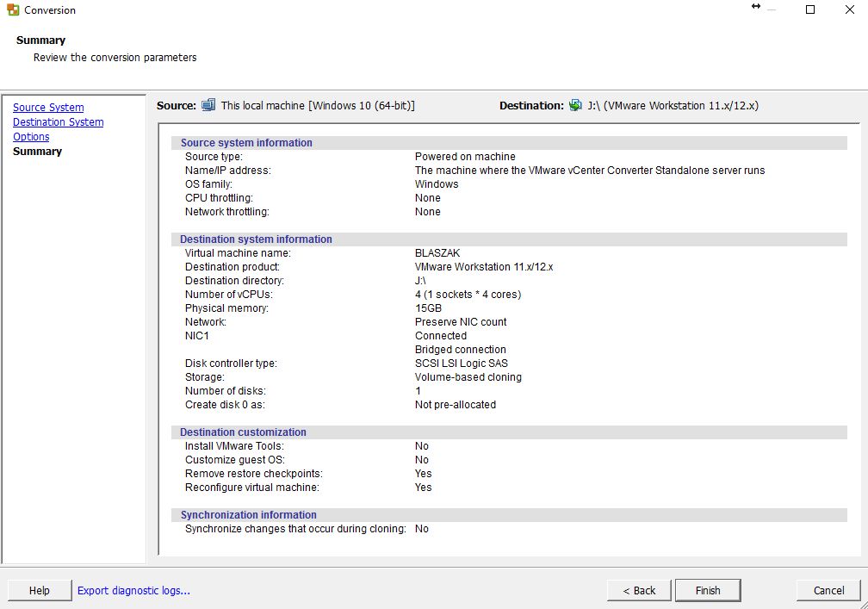Click the 'Volume-based cloning' storage value
The image size is (868, 609).
(x=468, y=377)
